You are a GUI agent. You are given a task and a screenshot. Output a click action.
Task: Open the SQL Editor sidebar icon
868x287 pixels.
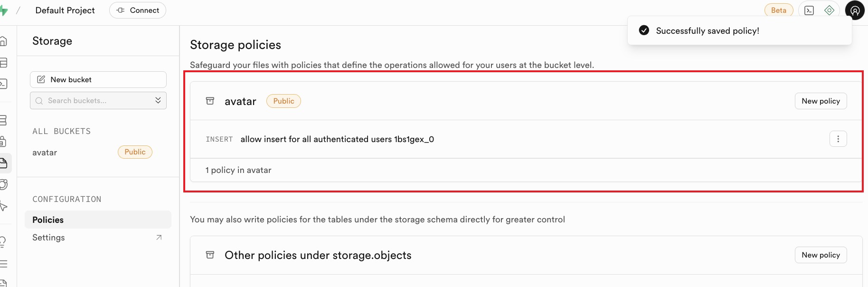click(x=3, y=84)
